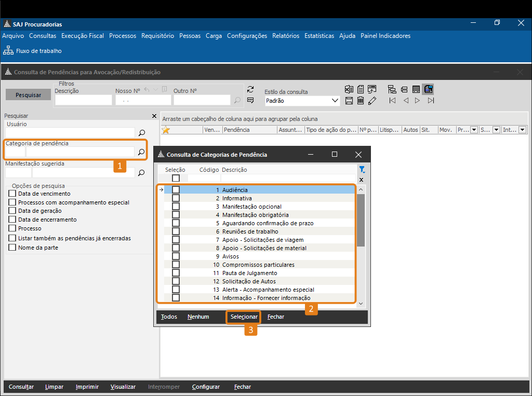Click the Excel export icon in toolbar
The height and width of the screenshot is (396, 532).
(349, 89)
